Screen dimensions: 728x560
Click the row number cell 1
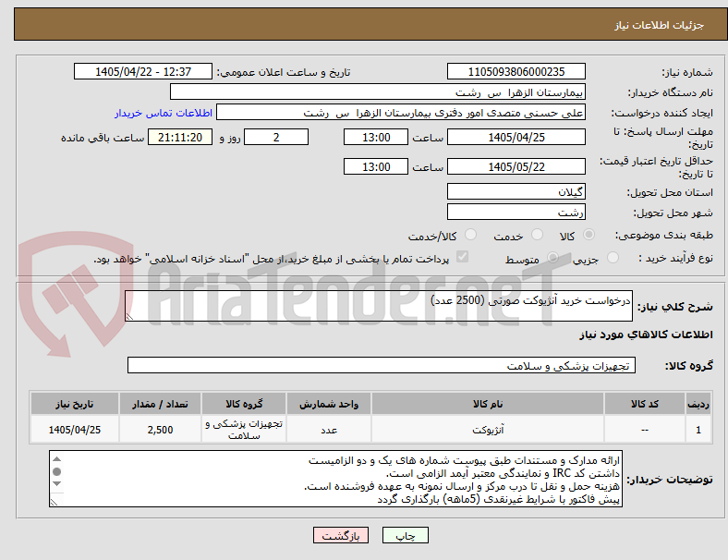[698, 430]
